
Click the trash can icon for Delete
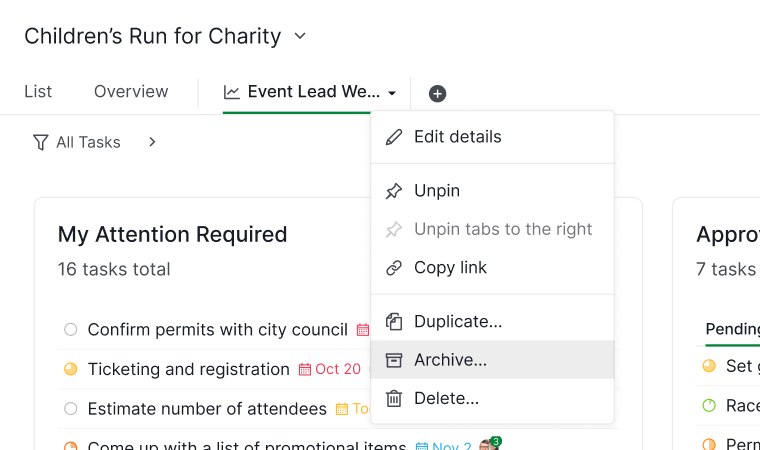point(394,399)
